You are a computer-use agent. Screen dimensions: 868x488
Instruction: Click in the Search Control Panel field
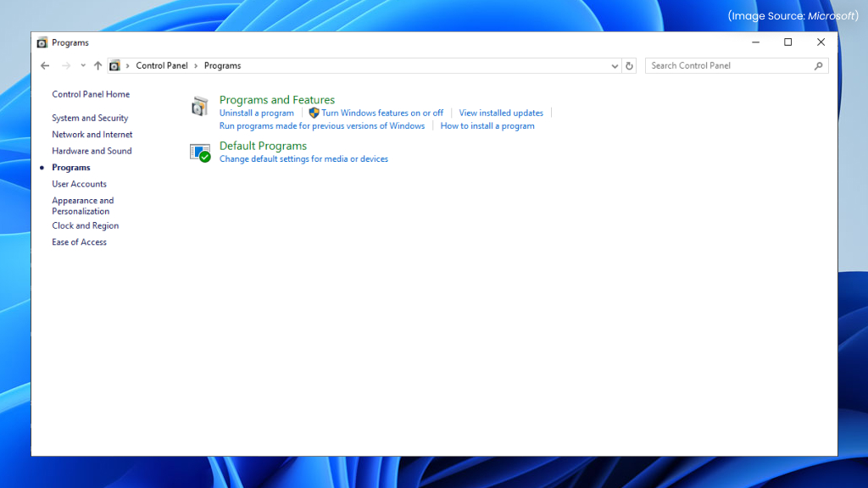pos(729,65)
